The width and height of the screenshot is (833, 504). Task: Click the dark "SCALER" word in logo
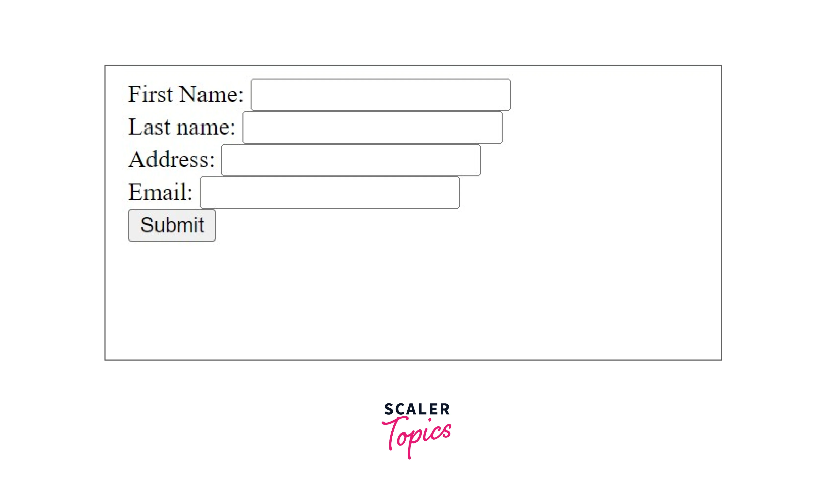[416, 409]
